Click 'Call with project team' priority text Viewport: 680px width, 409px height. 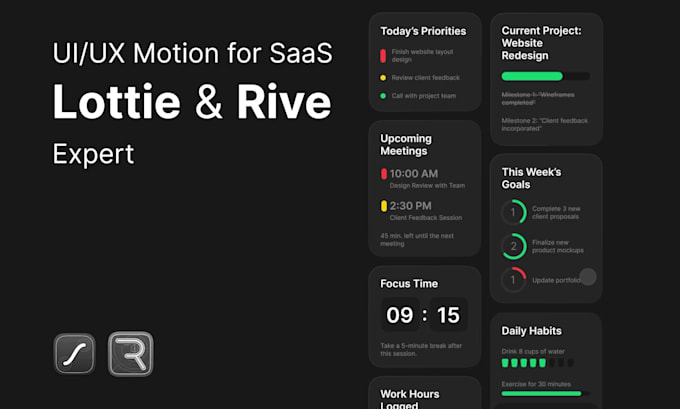pyautogui.click(x=424, y=96)
